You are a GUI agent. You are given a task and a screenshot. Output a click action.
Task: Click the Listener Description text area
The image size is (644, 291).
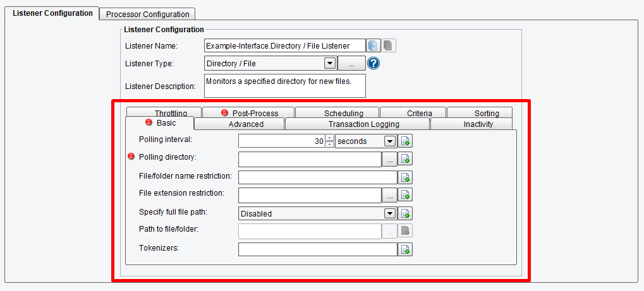click(284, 86)
